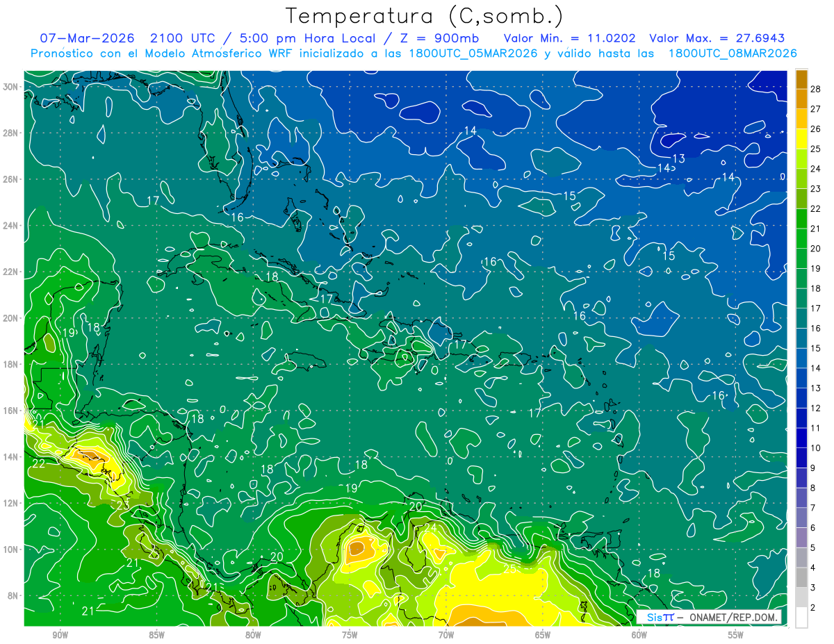Click the '26N' latitude axis label
Image resolution: width=834 pixels, height=644 pixels.
pyautogui.click(x=11, y=179)
